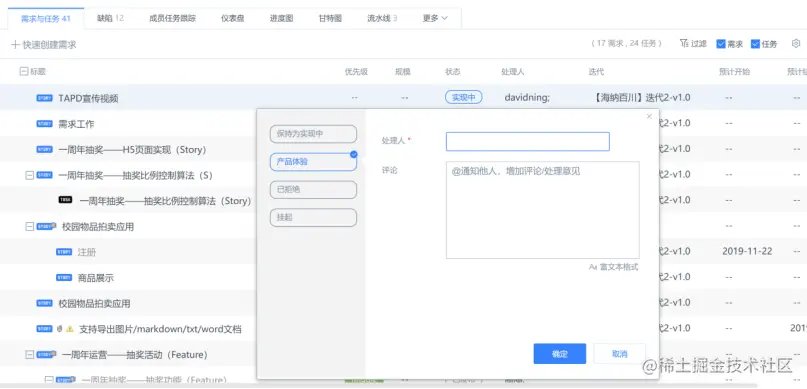Click 快速创建需求 link
The height and width of the screenshot is (389, 807).
(49, 45)
